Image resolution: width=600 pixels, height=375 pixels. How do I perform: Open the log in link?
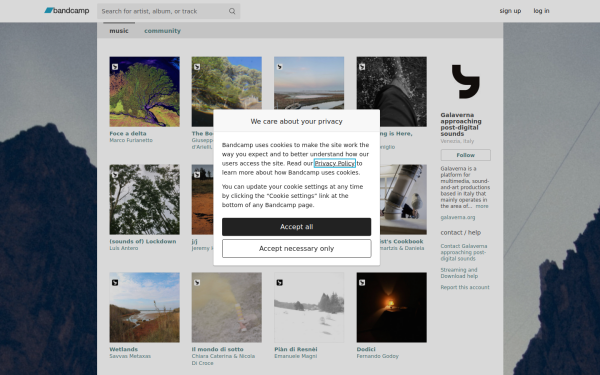541,11
